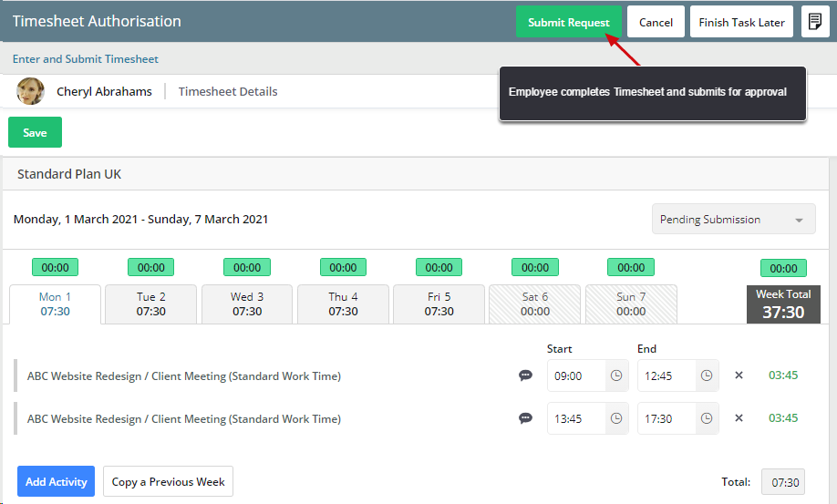
Task: Open the notes icon beside Finish Task Later
Action: coord(815,22)
